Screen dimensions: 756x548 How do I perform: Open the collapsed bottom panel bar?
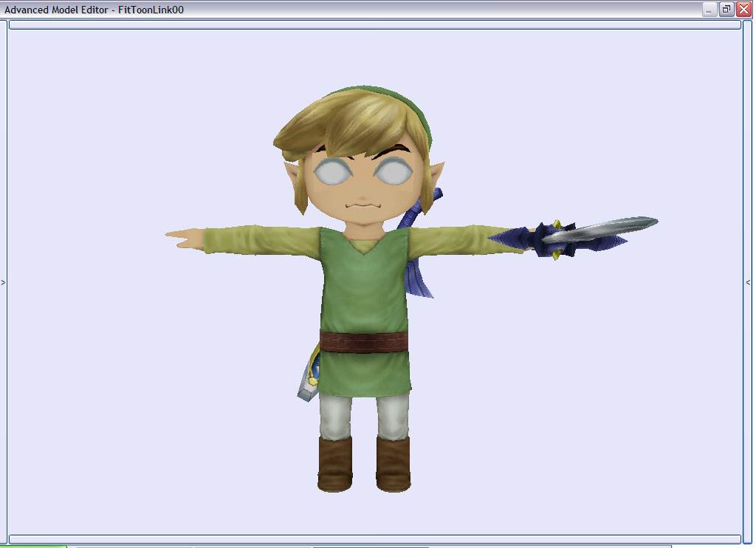pyautogui.click(x=374, y=539)
